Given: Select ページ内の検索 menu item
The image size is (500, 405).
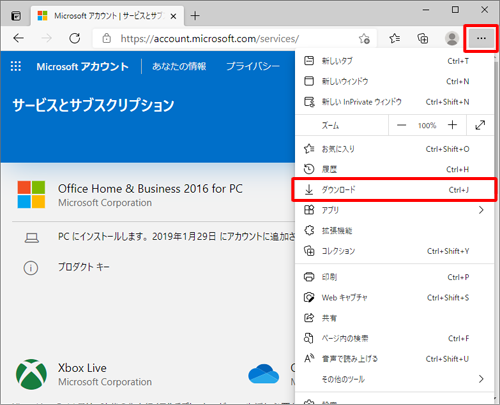Looking at the screenshot, I should [394, 338].
